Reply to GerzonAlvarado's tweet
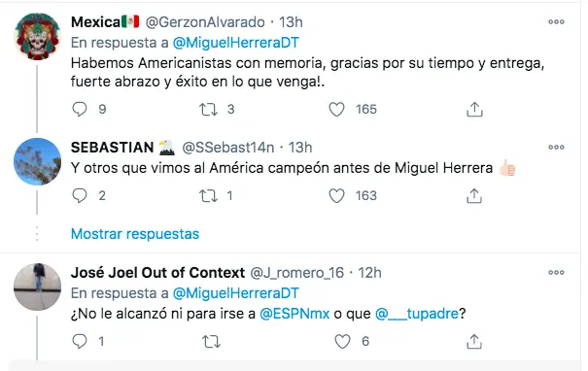Screen dimensions: 588x371 tap(79, 110)
